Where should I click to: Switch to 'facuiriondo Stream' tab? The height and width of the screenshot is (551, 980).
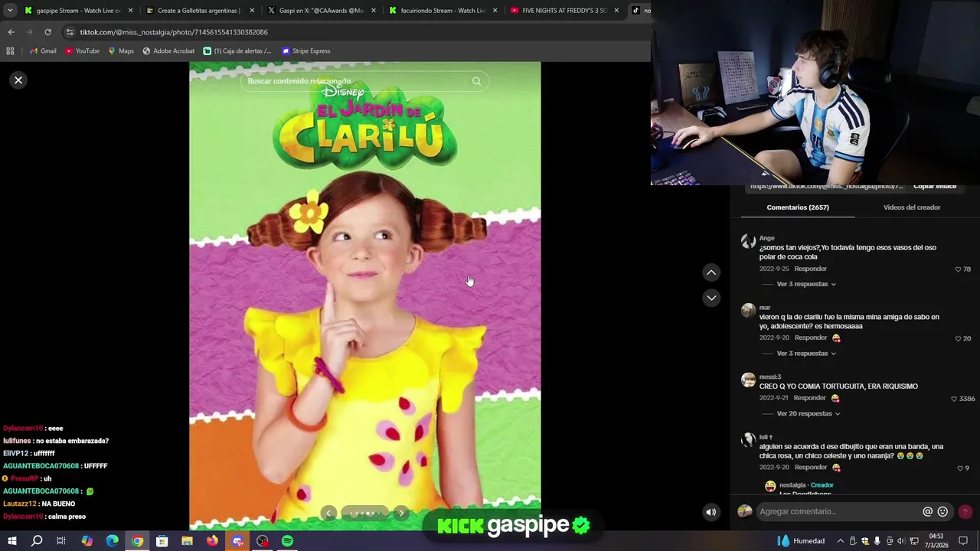click(443, 11)
